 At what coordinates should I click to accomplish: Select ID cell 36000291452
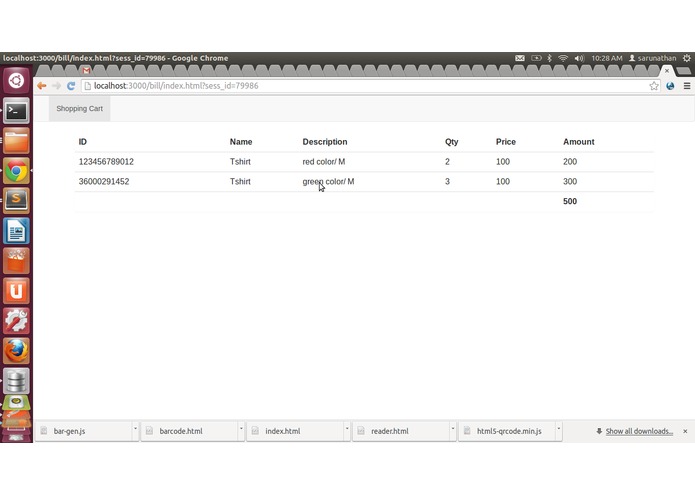click(x=104, y=182)
